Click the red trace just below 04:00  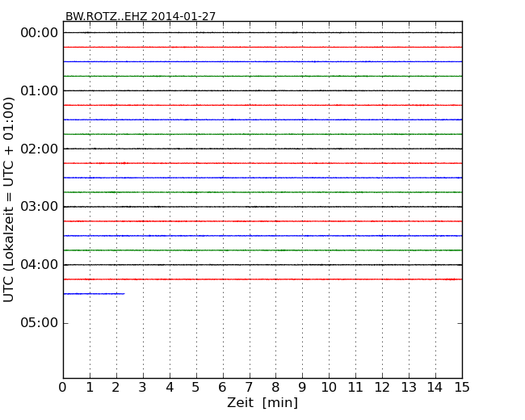click(x=262, y=279)
